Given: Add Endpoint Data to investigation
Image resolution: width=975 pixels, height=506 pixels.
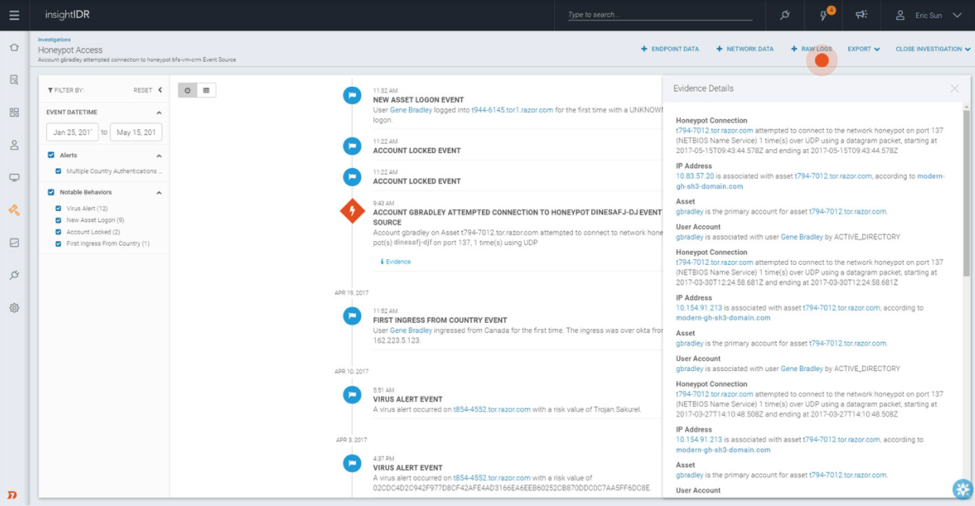Looking at the screenshot, I should click(670, 49).
